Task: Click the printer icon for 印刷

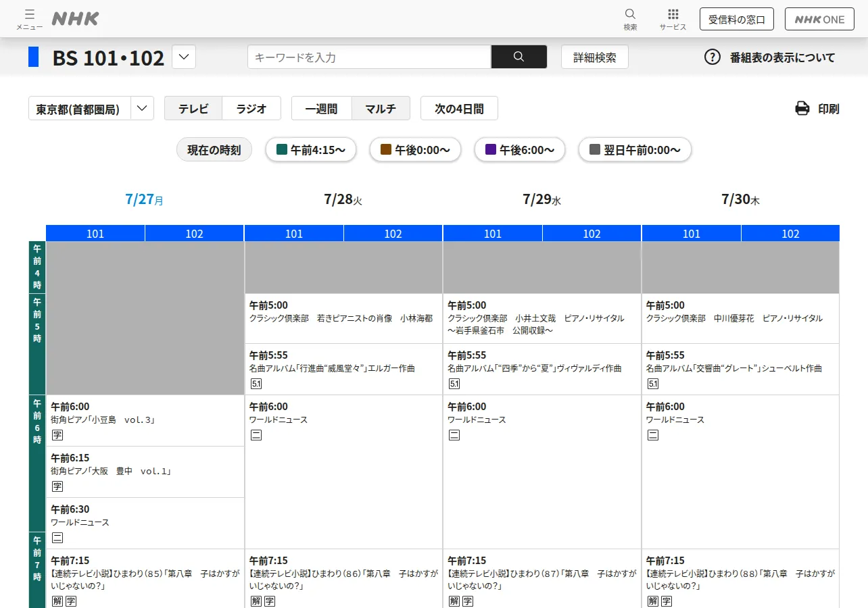Action: [x=802, y=108]
